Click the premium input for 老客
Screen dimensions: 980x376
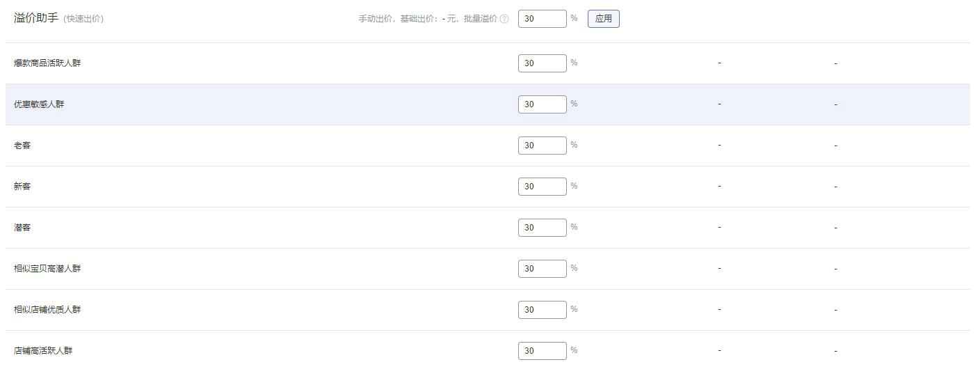click(542, 146)
